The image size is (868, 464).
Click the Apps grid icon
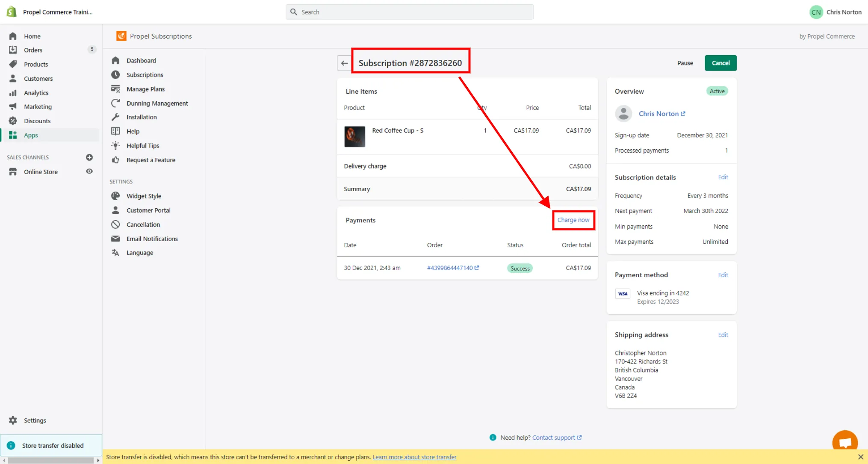tap(13, 135)
